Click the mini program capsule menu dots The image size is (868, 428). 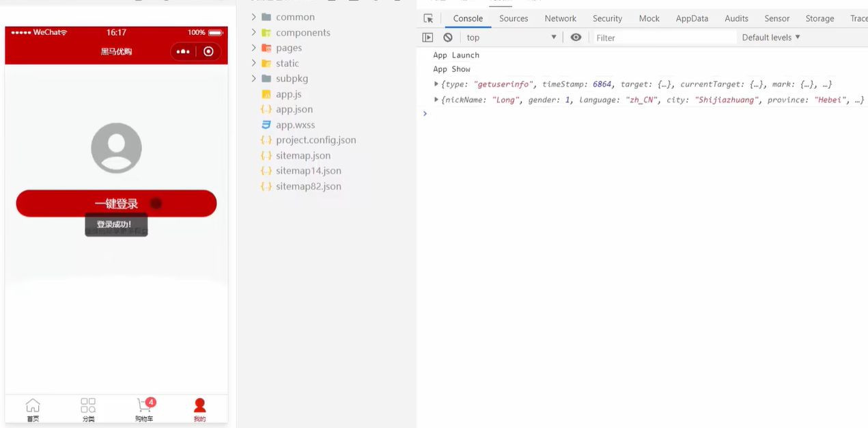click(x=182, y=51)
